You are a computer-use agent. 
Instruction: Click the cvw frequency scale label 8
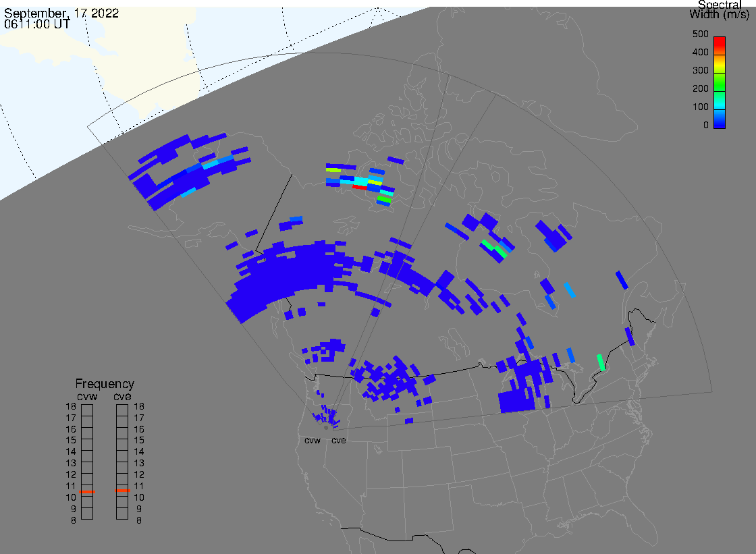click(x=74, y=520)
